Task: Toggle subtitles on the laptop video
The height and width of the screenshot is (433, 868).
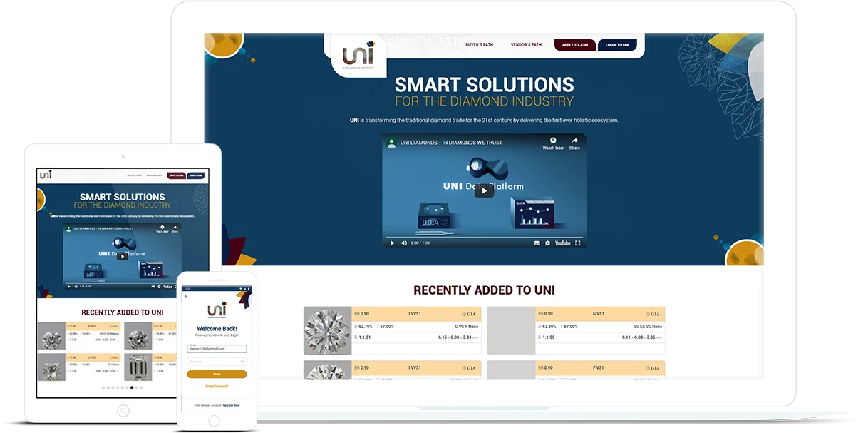Action: tap(537, 243)
